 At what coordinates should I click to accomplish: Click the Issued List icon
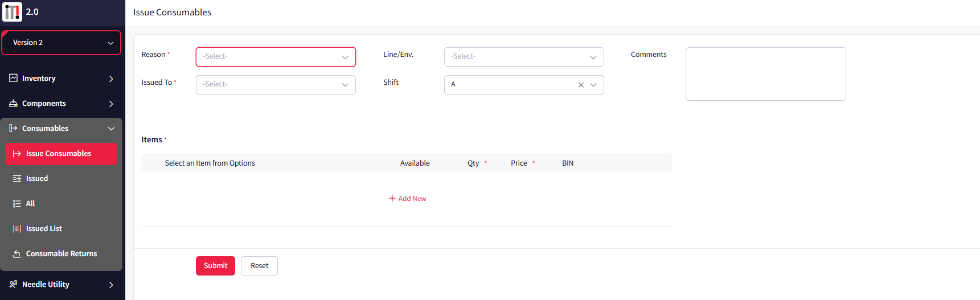(x=17, y=229)
